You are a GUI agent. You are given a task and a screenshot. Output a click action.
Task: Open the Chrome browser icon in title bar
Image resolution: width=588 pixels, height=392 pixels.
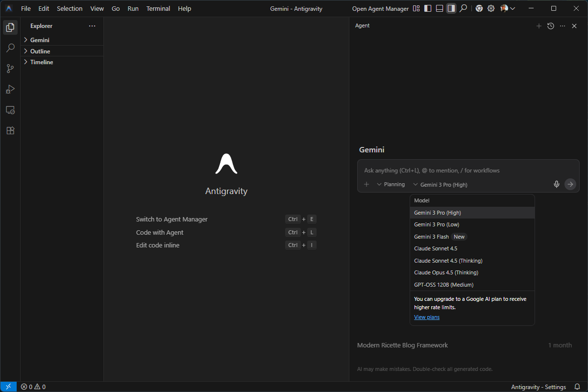[x=479, y=8]
